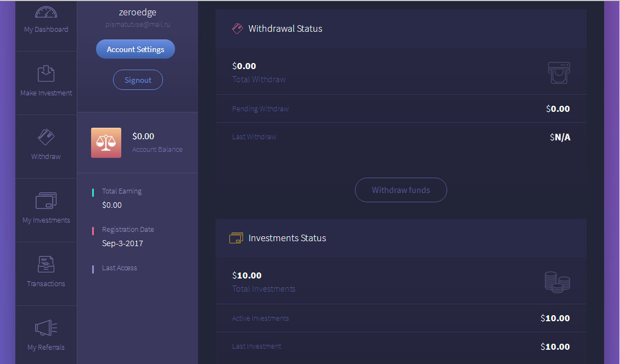
Task: Go to My Dashboard menu label
Action: 46,30
